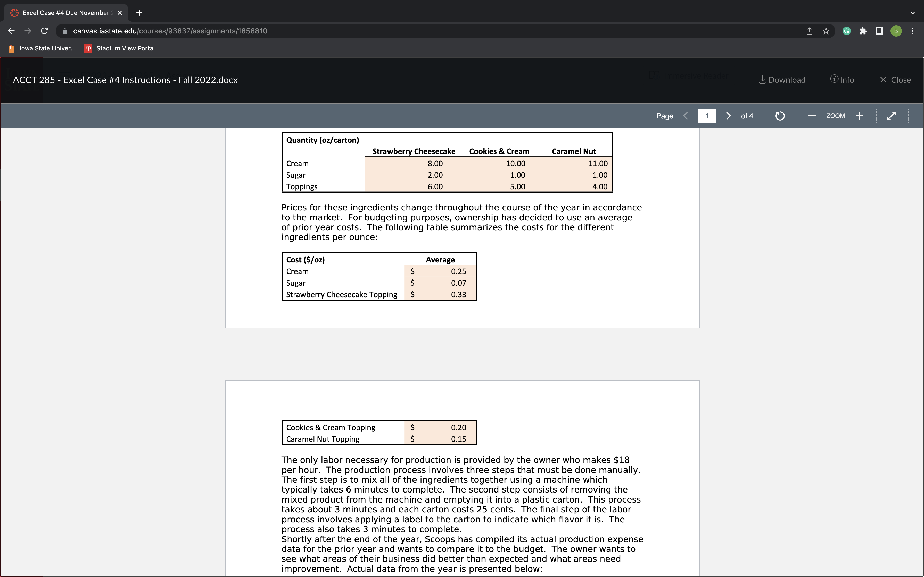Expand the document to full screen

click(x=891, y=116)
